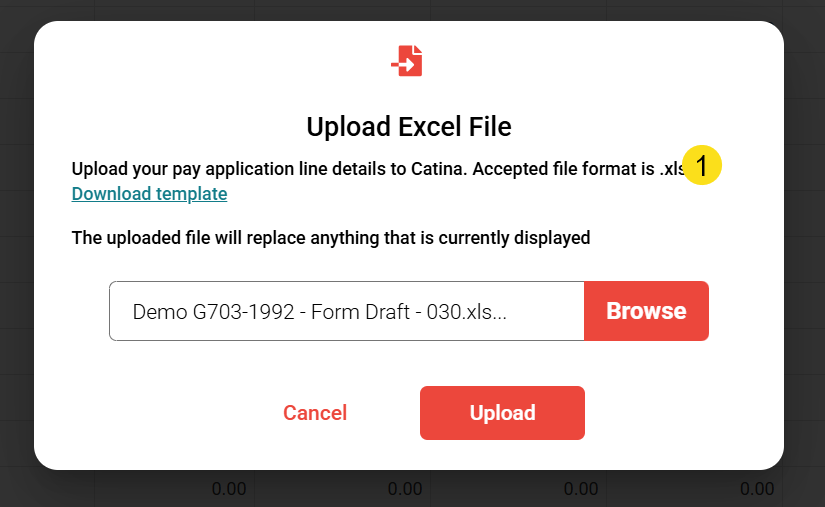The height and width of the screenshot is (507, 825).
Task: Select the second 0.00 cell from left
Action: [405, 489]
